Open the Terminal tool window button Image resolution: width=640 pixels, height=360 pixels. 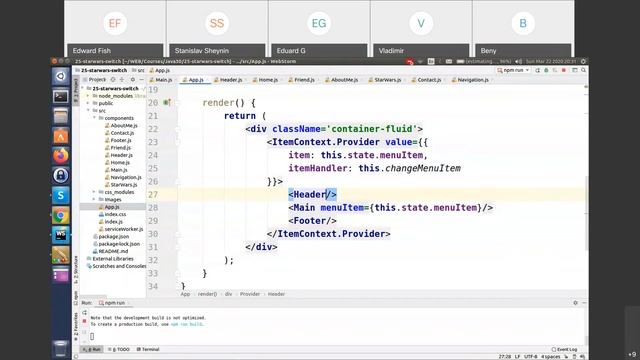(x=148, y=349)
